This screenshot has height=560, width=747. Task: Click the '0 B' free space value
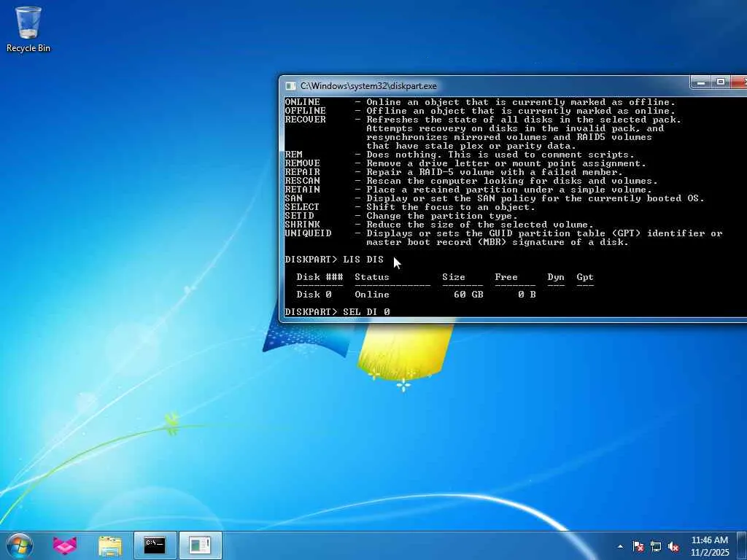tap(527, 295)
